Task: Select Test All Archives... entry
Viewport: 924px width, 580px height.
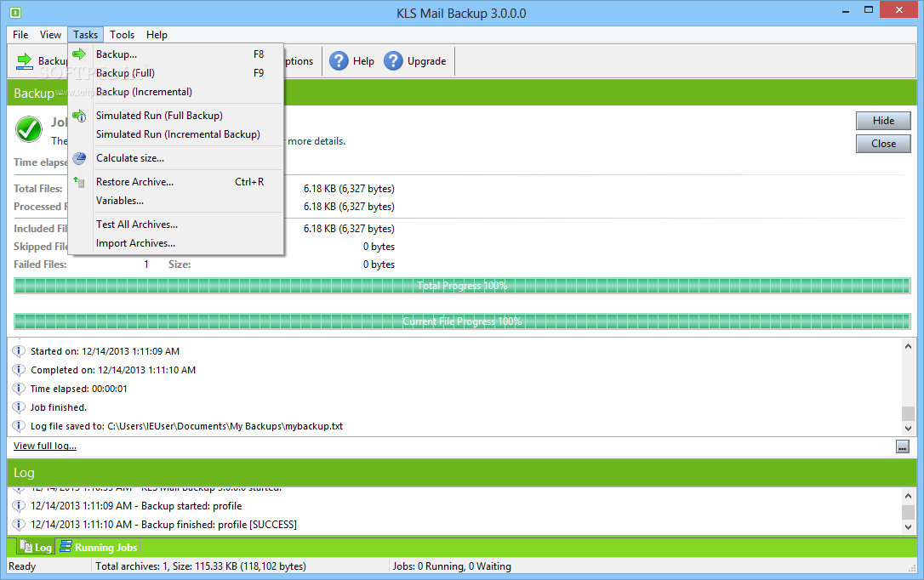Action: pyautogui.click(x=175, y=225)
